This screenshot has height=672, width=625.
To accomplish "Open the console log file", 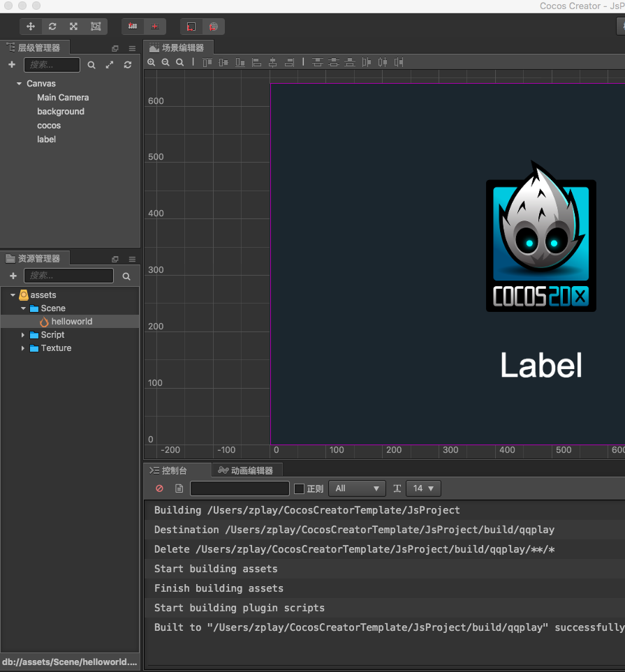I will tap(179, 488).
